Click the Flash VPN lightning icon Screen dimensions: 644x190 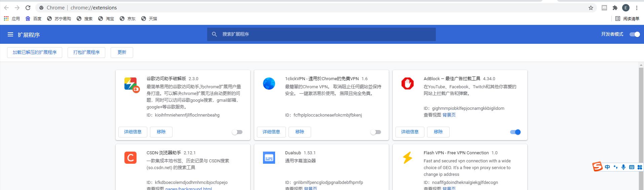[x=408, y=158]
